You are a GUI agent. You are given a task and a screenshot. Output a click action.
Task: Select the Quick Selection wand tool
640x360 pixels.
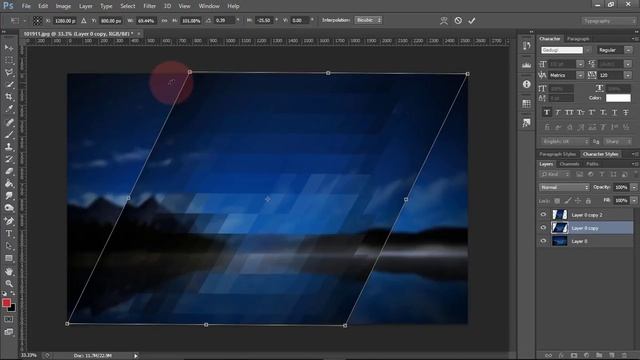point(9,85)
